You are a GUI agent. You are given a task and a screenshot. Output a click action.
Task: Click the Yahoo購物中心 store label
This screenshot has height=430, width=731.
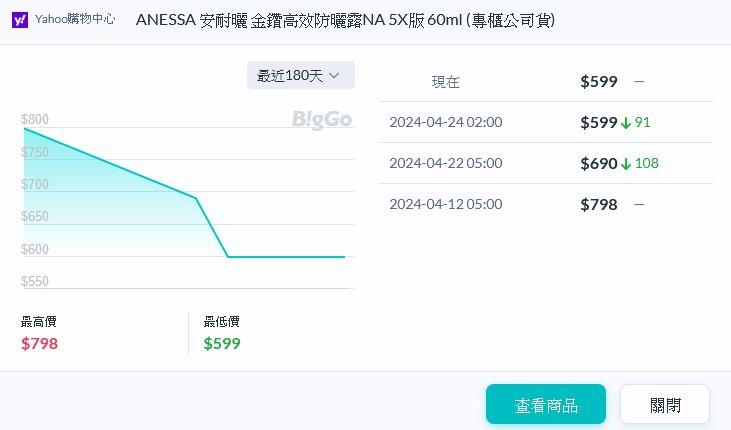pos(75,19)
